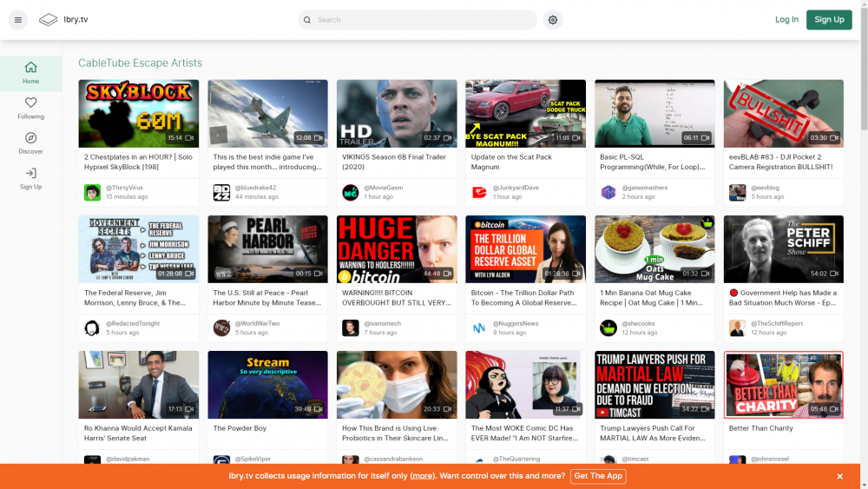Open the Pearl Harbor video thumbnail
Viewport: 868px width, 489px height.
[x=267, y=249]
